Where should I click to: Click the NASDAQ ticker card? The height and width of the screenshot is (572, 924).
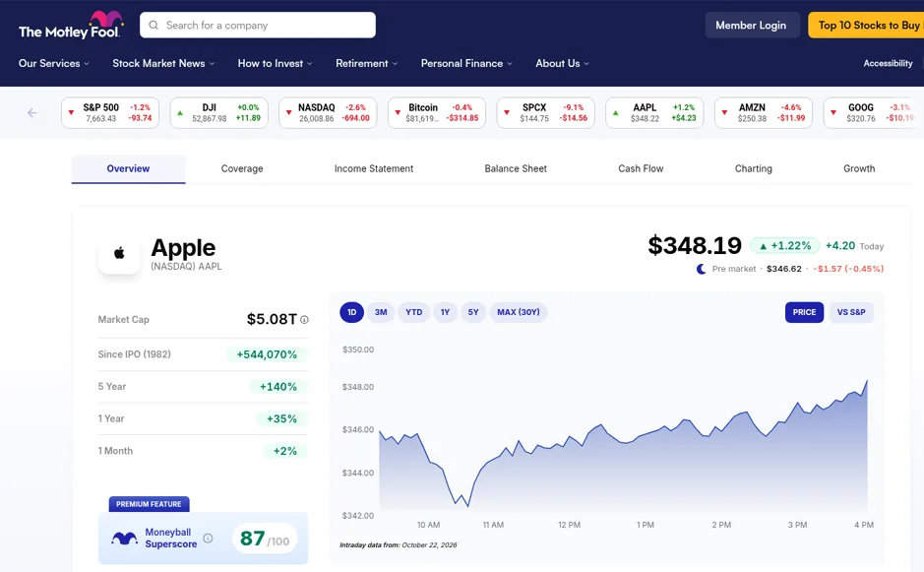[328, 112]
